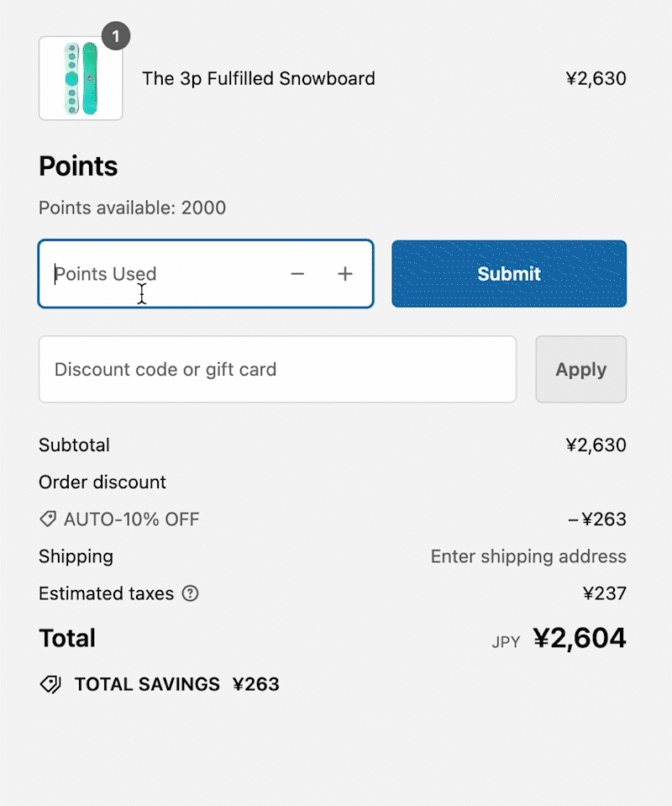Click the Enter shipping address text
Image resolution: width=672 pixels, height=806 pixels.
coord(528,556)
